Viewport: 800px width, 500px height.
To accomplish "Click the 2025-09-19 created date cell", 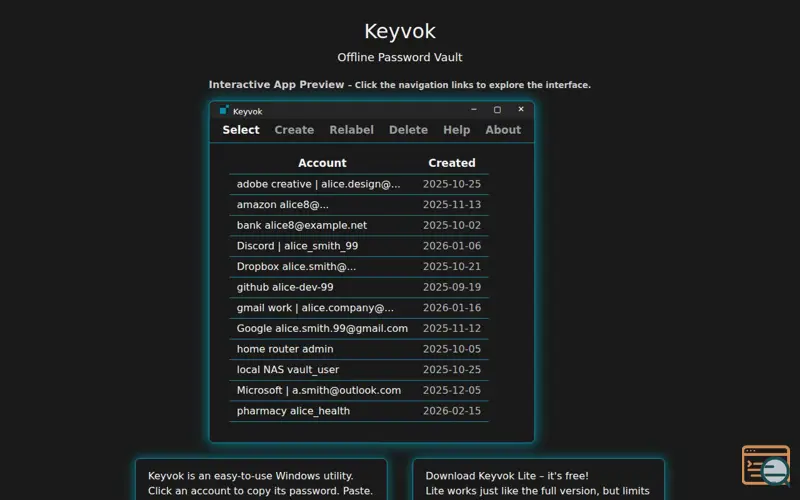I will pos(452,287).
